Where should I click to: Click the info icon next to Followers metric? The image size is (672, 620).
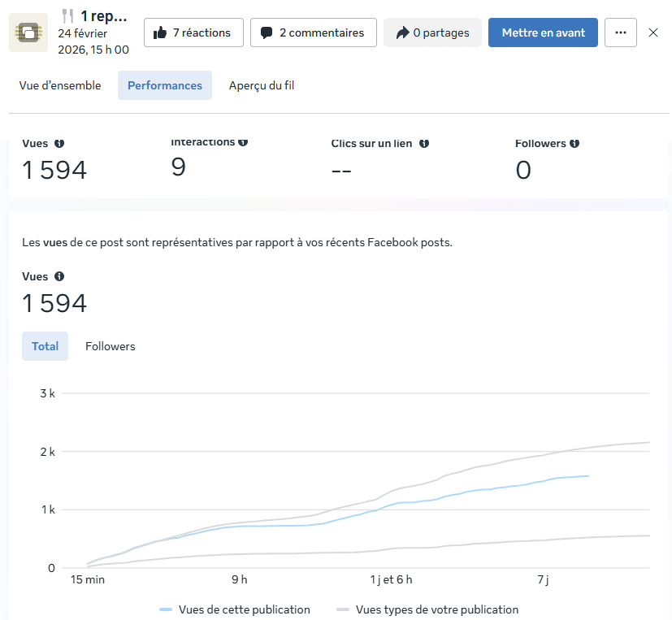click(x=574, y=143)
